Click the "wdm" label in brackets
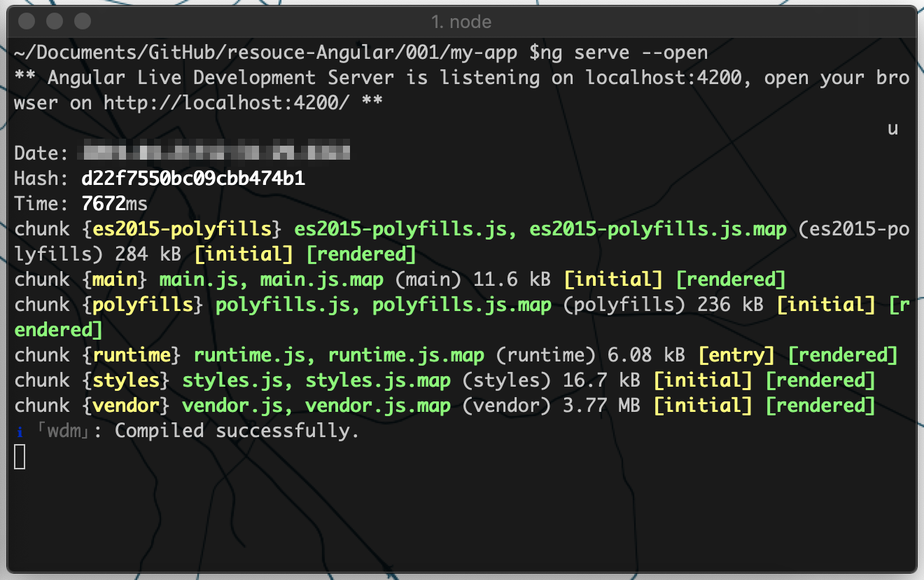The image size is (924, 580). [x=64, y=431]
